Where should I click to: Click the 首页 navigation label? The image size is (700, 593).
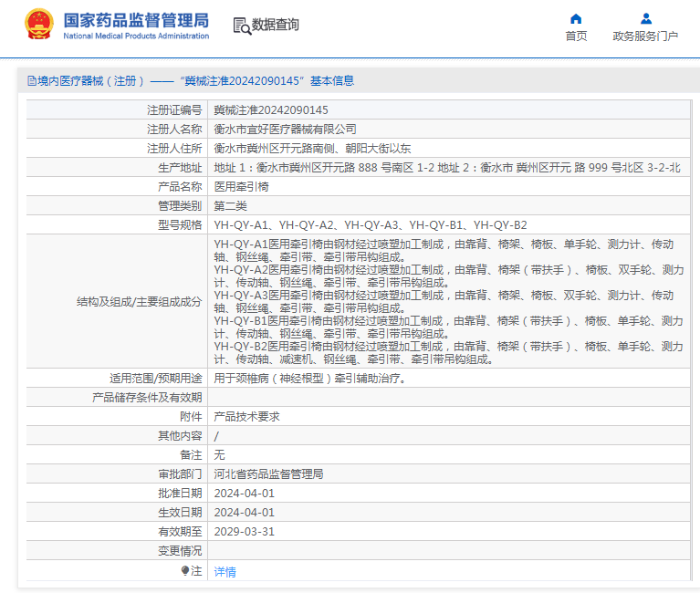point(576,36)
